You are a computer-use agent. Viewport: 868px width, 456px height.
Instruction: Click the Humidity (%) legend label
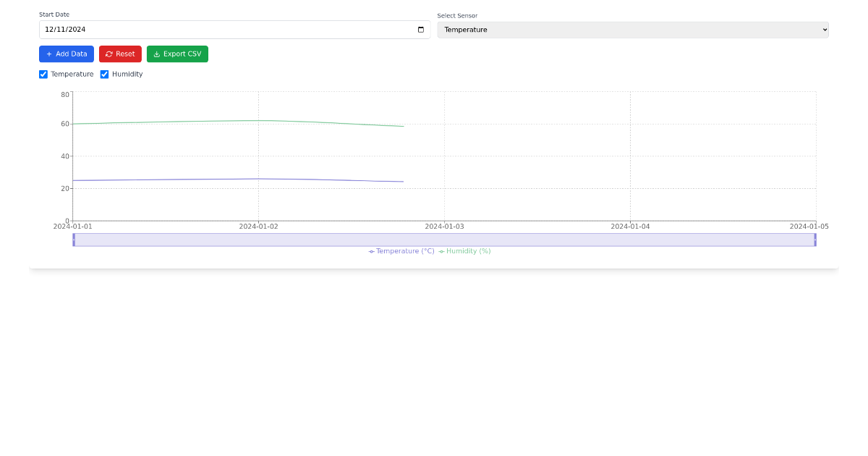468,251
